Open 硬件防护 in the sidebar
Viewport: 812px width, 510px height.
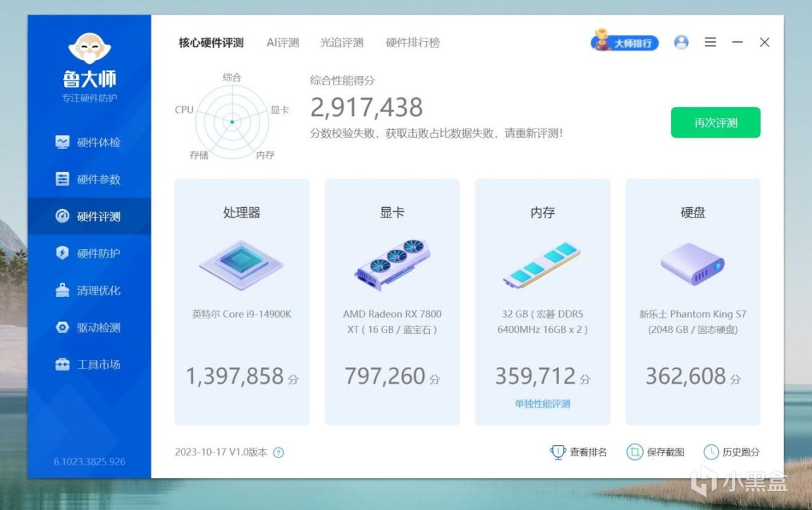89,254
